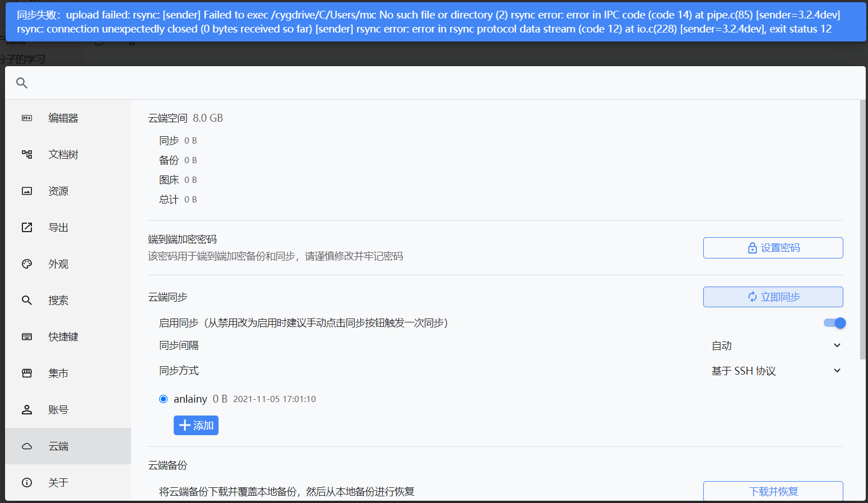This screenshot has width=868, height=503.
Task: Switch to the 账号 settings tab
Action: (68, 410)
